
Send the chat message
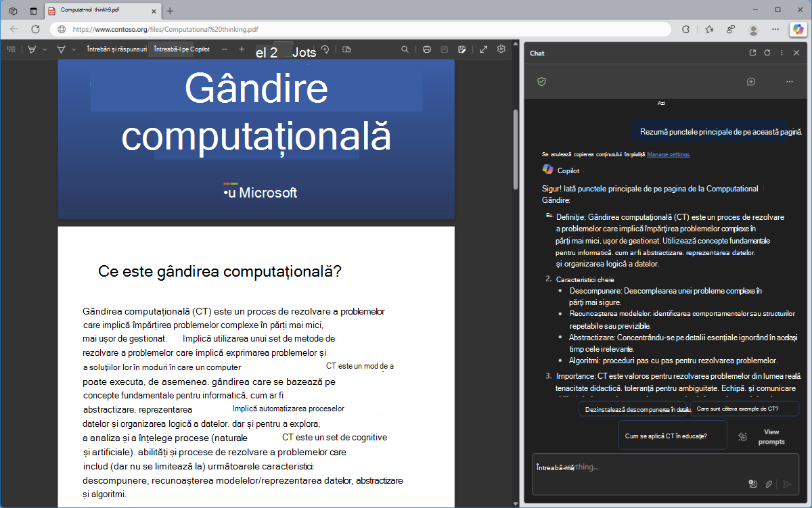(787, 484)
